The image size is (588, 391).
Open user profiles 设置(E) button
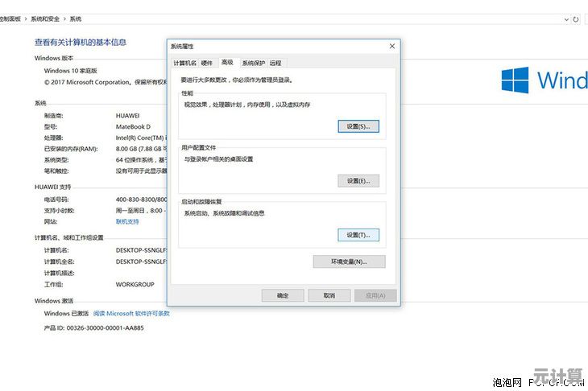[x=358, y=181]
